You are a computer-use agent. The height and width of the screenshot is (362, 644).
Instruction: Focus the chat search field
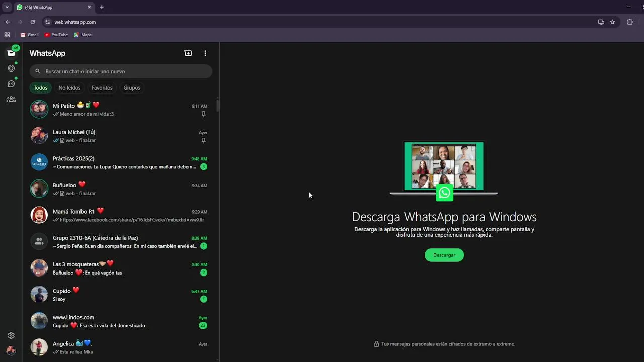tap(121, 71)
